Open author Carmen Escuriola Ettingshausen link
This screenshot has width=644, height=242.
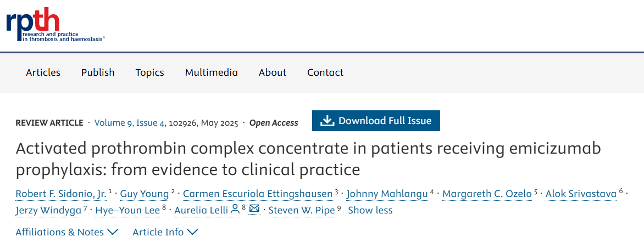pyautogui.click(x=258, y=193)
